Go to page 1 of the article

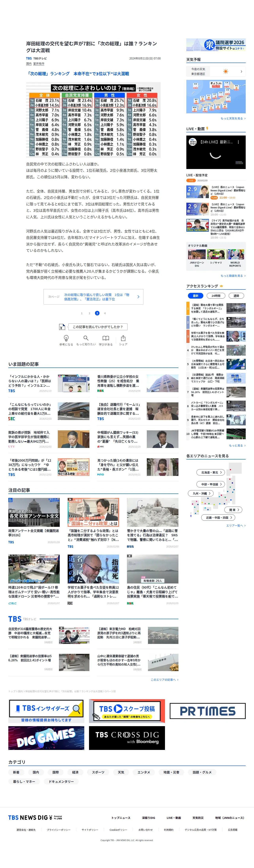click(82, 313)
